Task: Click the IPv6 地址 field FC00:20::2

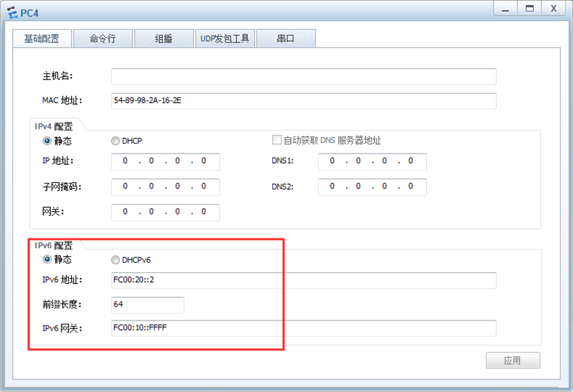Action: click(x=303, y=280)
